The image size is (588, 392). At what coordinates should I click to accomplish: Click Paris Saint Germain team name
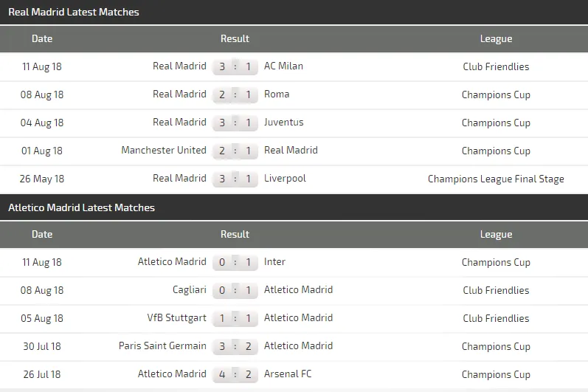click(162, 345)
